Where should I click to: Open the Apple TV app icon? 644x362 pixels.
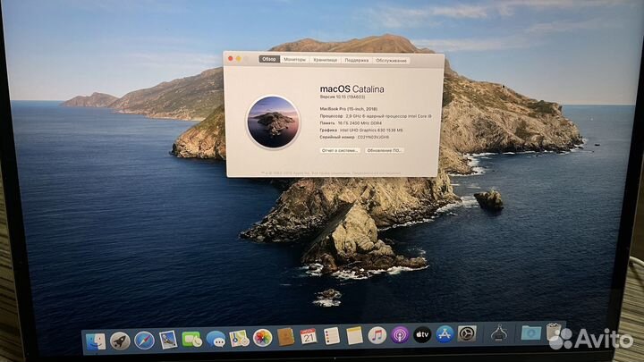[422, 334]
